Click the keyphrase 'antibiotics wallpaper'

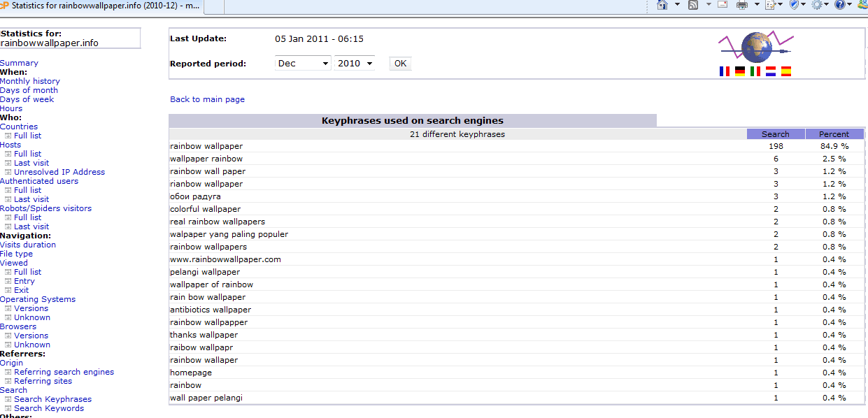tap(211, 310)
